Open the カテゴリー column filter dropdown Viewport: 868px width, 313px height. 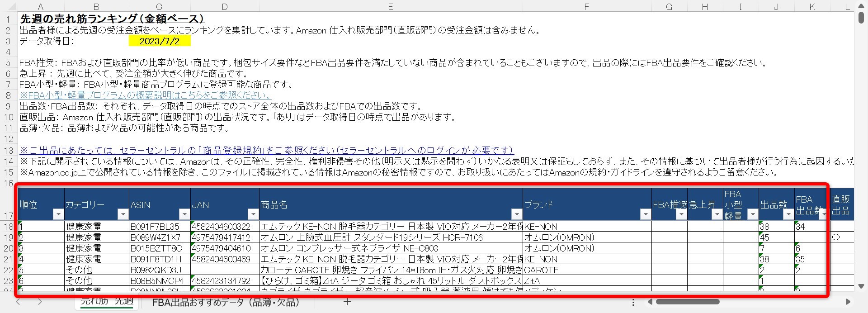coord(123,214)
